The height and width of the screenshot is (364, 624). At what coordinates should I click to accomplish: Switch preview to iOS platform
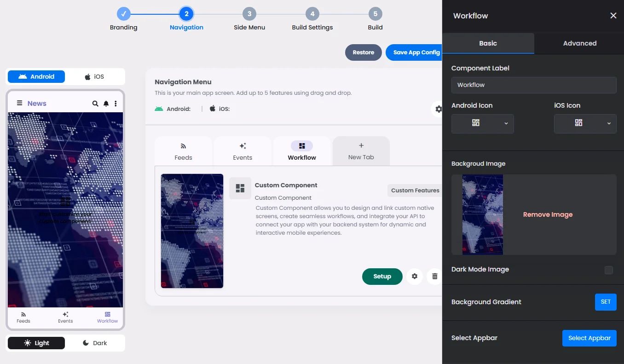[95, 76]
